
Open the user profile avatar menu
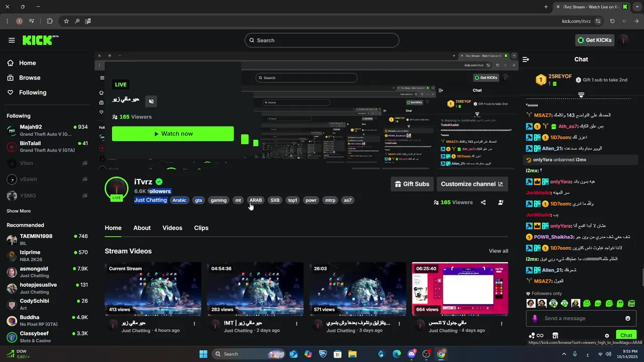[624, 40]
